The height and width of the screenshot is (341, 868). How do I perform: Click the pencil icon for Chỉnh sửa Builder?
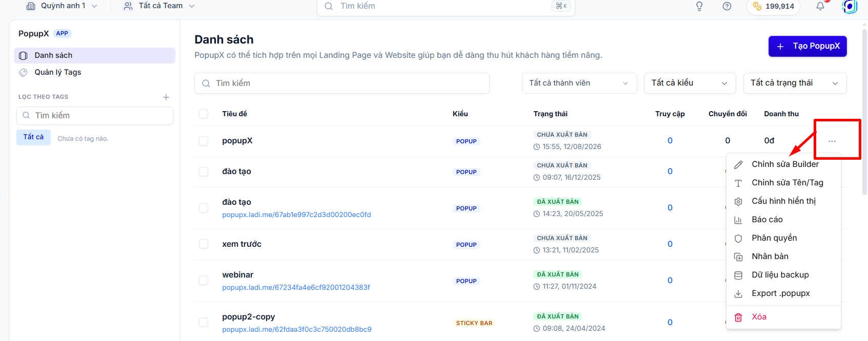(738, 164)
